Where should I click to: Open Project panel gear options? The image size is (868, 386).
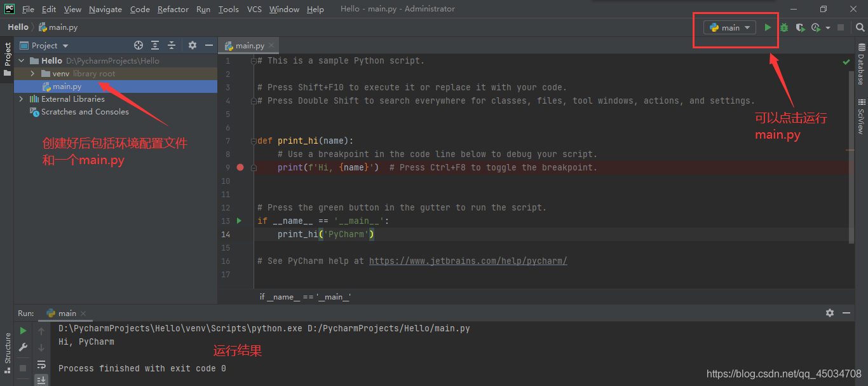point(193,45)
